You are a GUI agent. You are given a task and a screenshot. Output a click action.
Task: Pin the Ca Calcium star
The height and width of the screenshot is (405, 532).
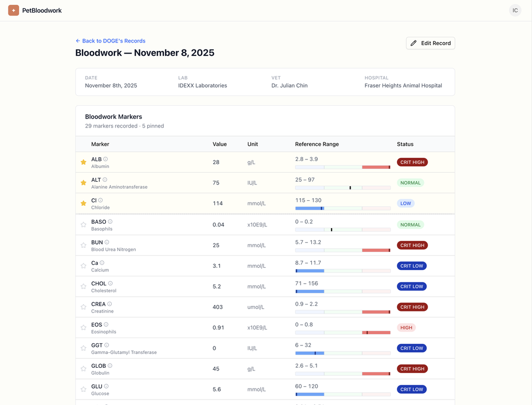[x=84, y=266]
